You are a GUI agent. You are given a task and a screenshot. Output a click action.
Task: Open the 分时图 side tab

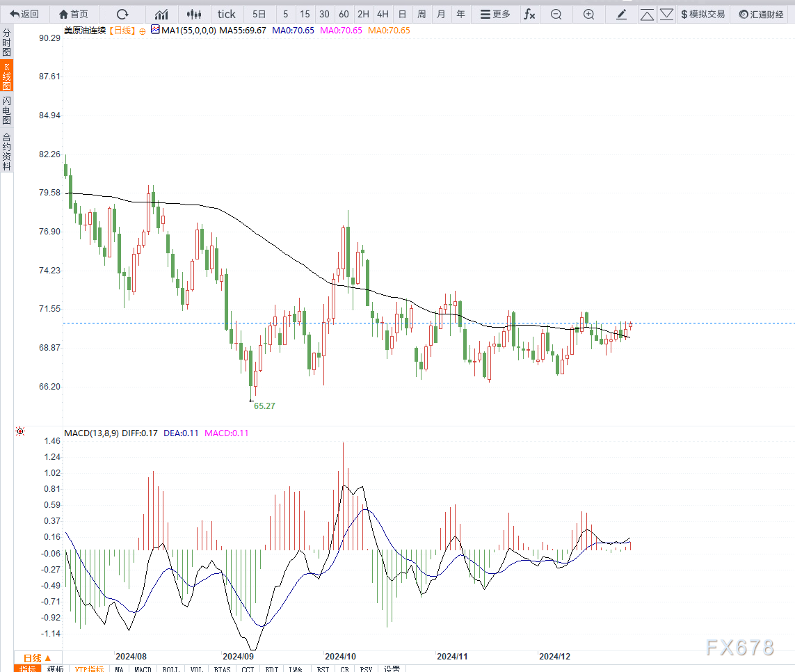6,43
